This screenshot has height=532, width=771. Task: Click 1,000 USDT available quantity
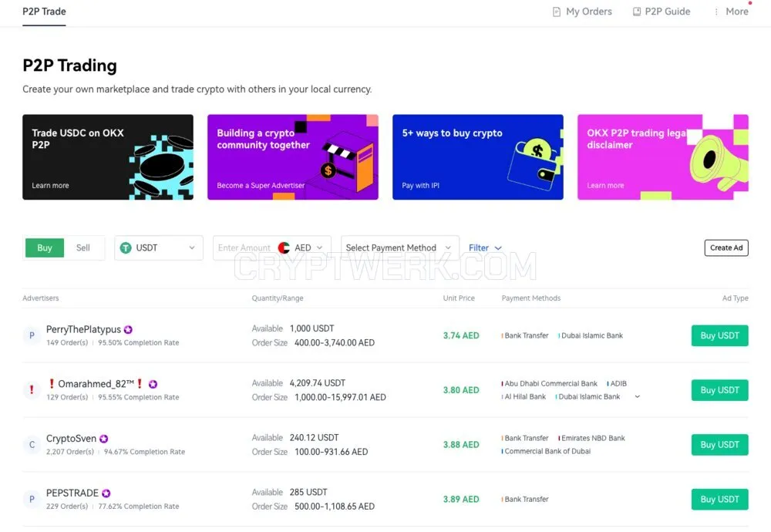pos(311,328)
